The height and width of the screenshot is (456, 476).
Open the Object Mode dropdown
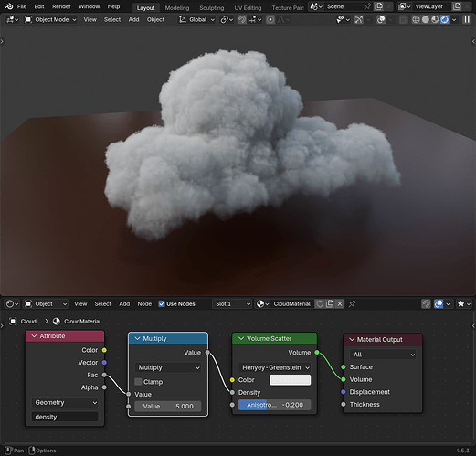50,19
